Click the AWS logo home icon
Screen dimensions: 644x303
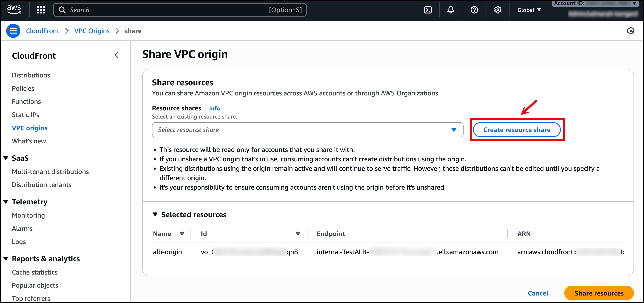[x=14, y=9]
